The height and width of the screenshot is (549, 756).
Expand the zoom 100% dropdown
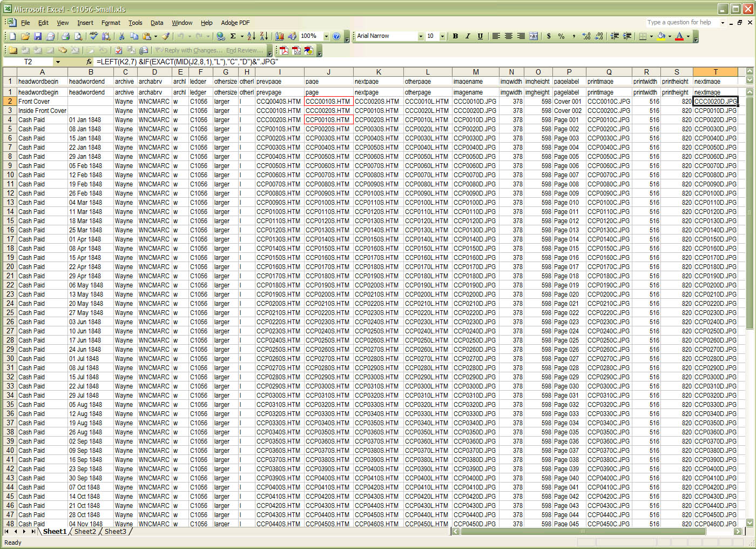pos(326,36)
